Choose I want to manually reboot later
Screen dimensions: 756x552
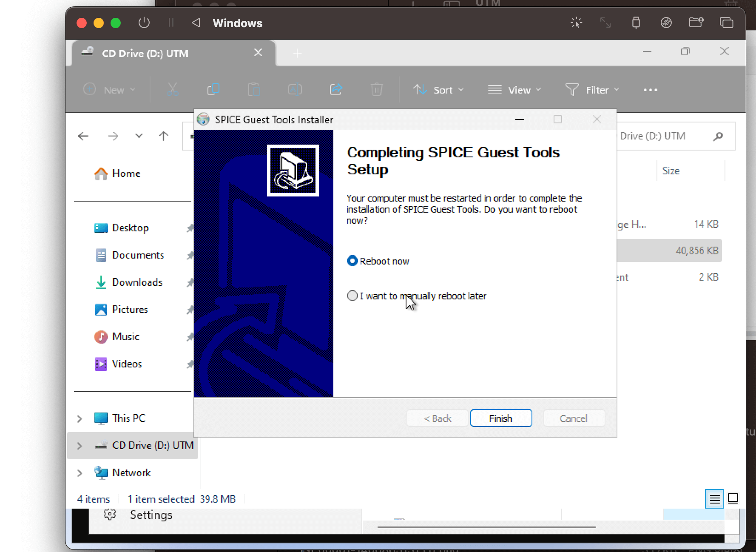click(417, 296)
